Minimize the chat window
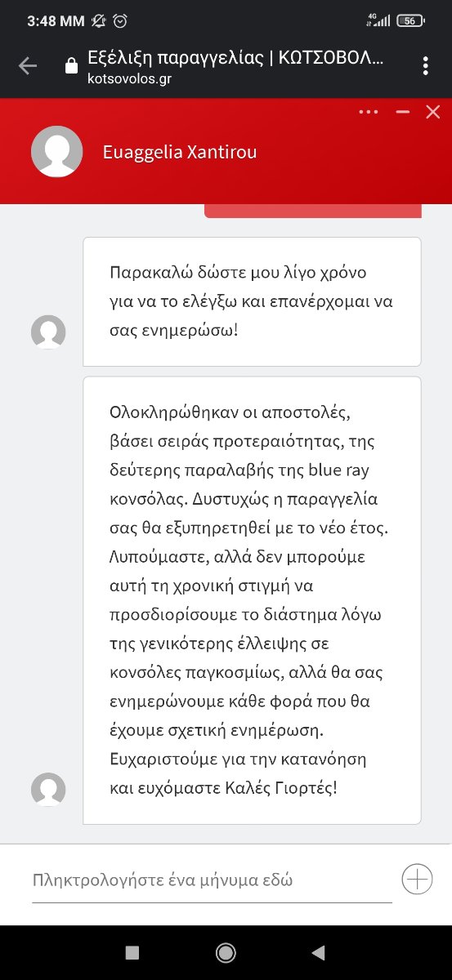This screenshot has width=452, height=980. point(402,112)
